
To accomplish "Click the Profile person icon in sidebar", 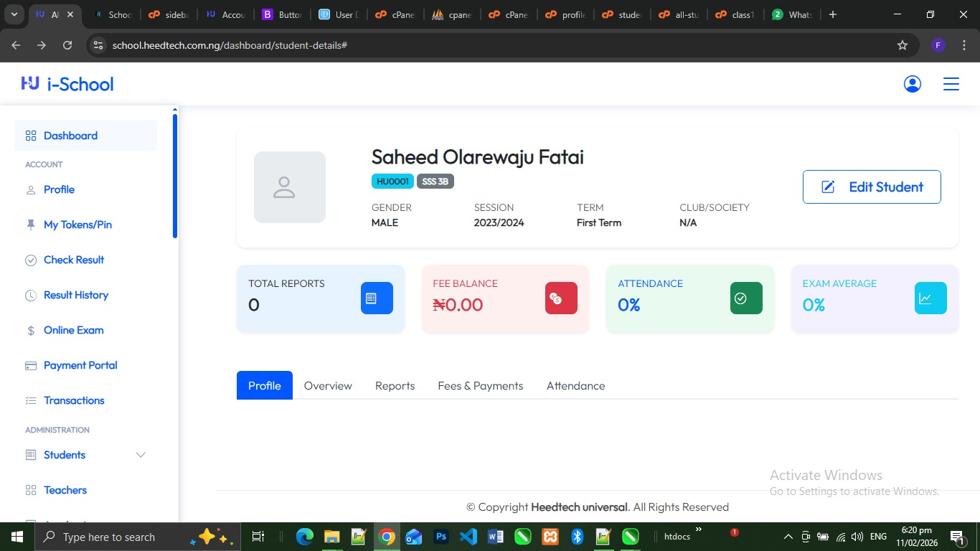I will [30, 189].
